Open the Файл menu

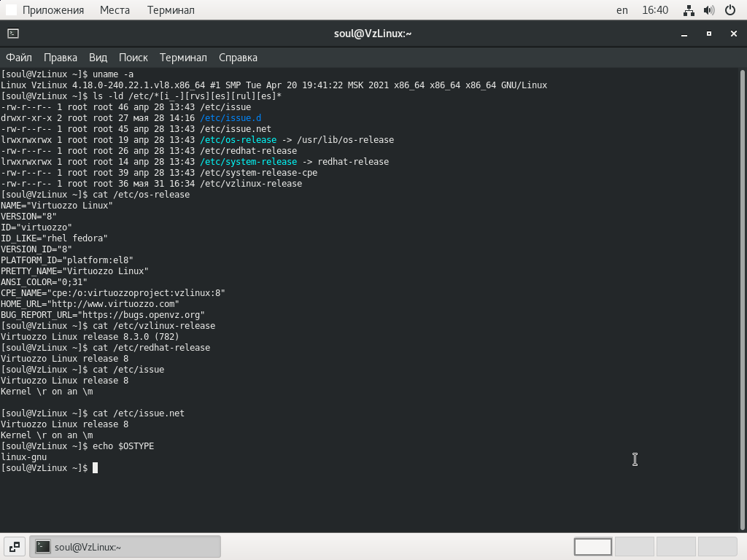(x=18, y=58)
